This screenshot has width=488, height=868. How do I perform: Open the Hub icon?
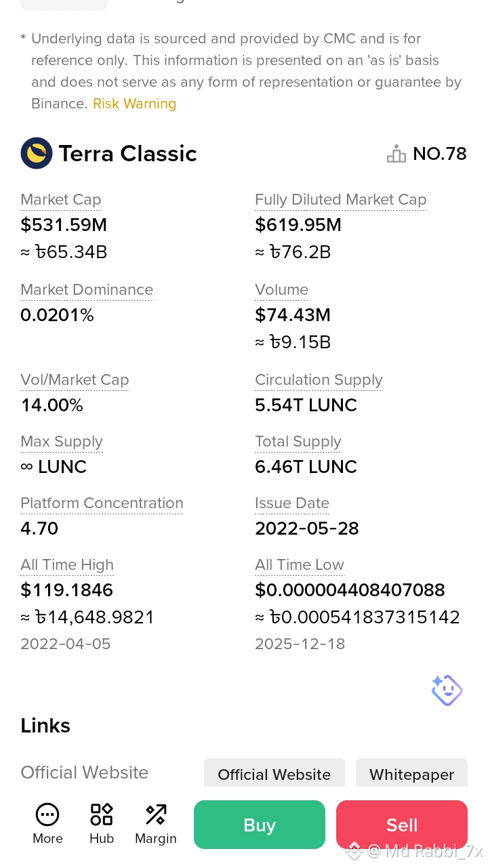click(102, 814)
